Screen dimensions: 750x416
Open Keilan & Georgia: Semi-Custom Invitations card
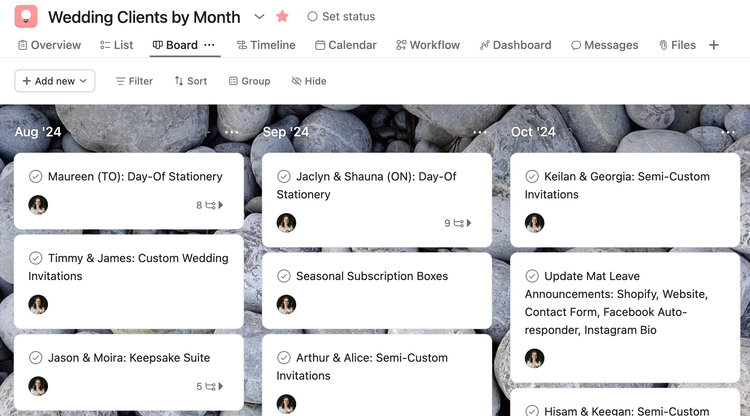(625, 200)
